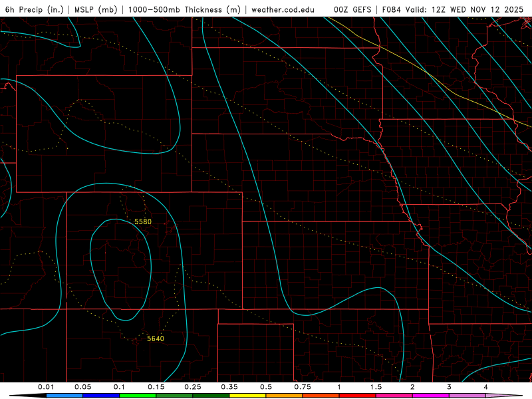Click the 4 precipitation scale value
This screenshot has height=399, width=532.
(485, 387)
